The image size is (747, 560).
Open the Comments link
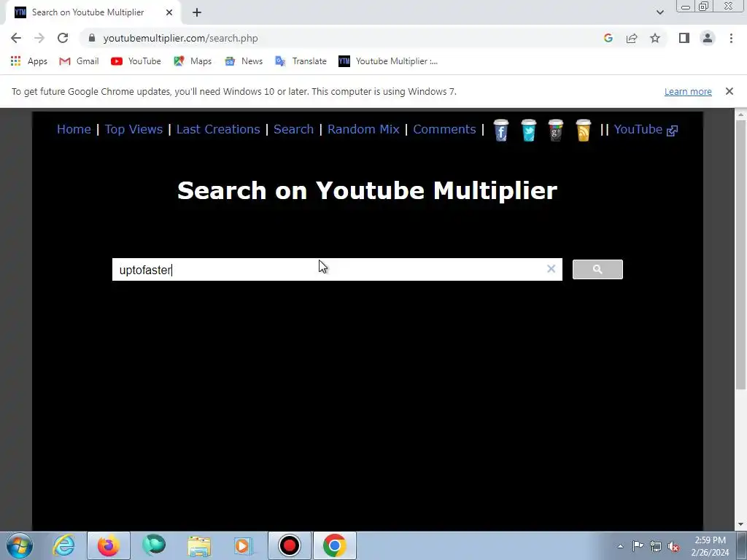[x=444, y=129]
